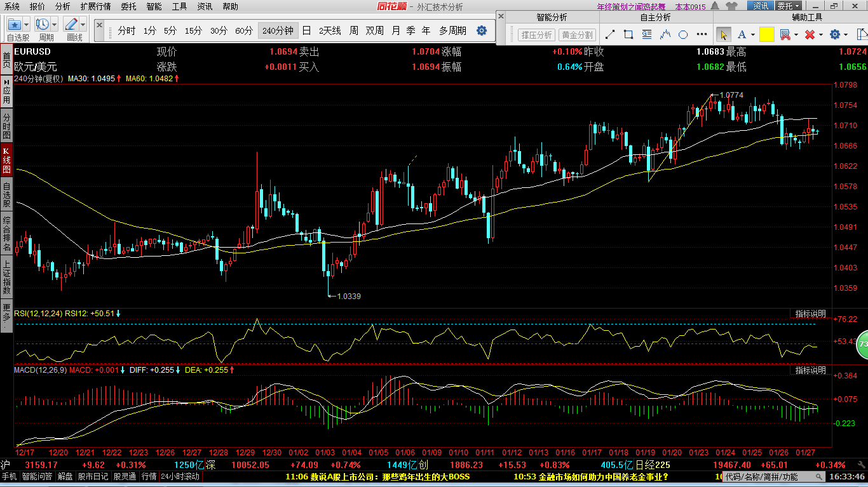Open MACD 指标说明 link
The height and width of the screenshot is (487, 868).
(811, 370)
